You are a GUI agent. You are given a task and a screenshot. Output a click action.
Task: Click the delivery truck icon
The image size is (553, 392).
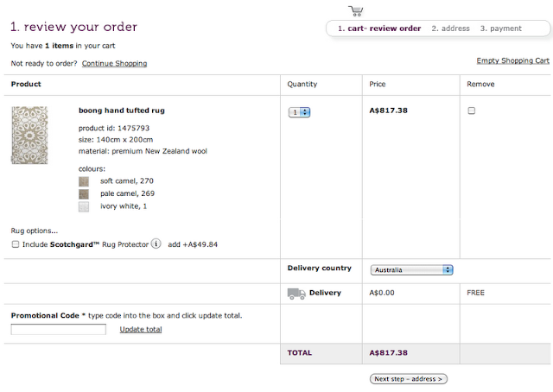[x=296, y=294]
